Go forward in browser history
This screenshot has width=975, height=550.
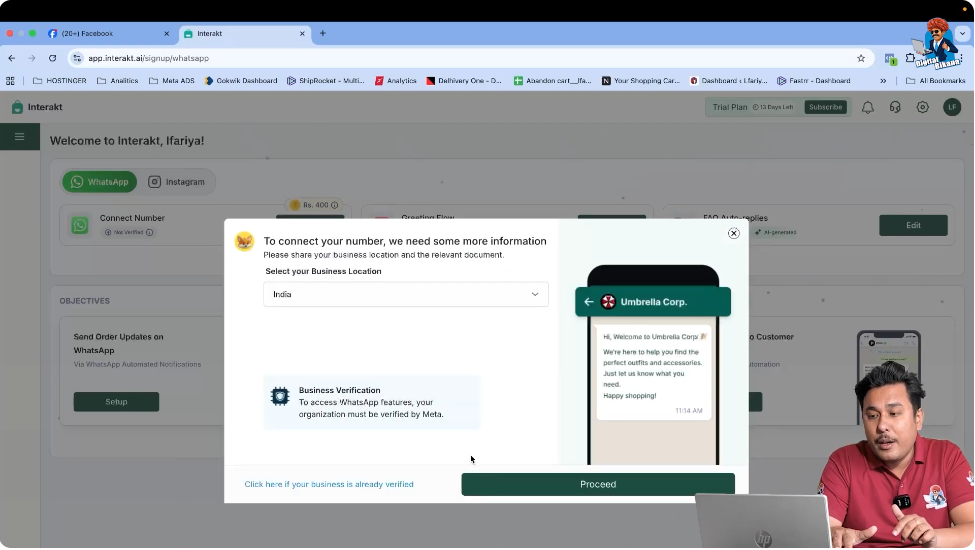click(32, 58)
